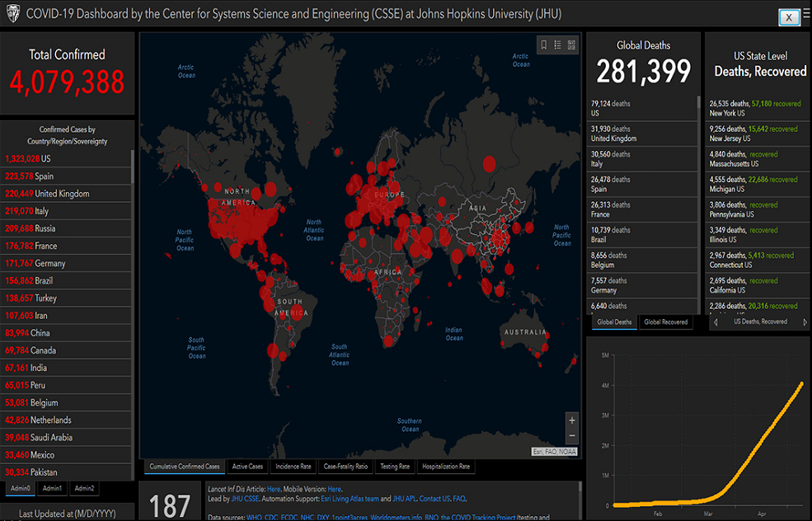Viewport: 812px width, 521px height.
Task: Open the Case-Fatality Ratio tab
Action: click(x=345, y=467)
